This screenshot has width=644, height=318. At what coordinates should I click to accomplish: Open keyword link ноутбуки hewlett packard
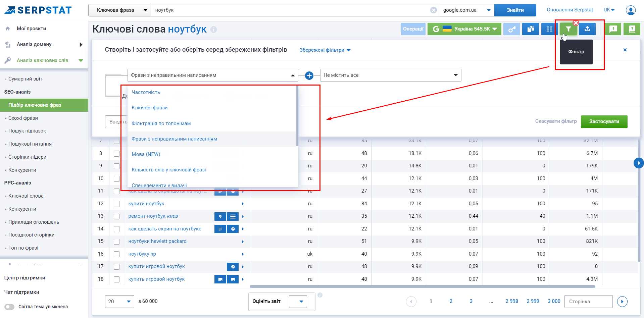pyautogui.click(x=157, y=241)
